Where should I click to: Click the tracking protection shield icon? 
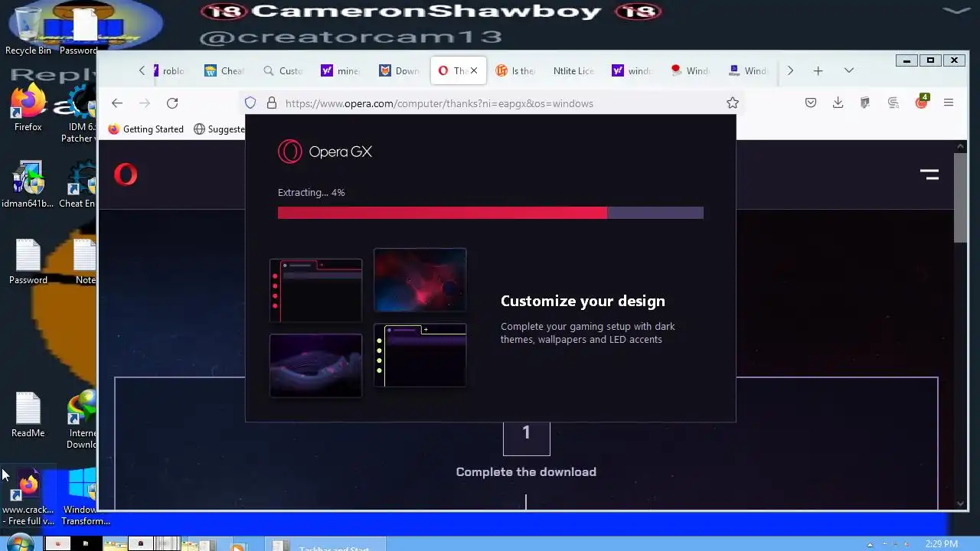[250, 103]
